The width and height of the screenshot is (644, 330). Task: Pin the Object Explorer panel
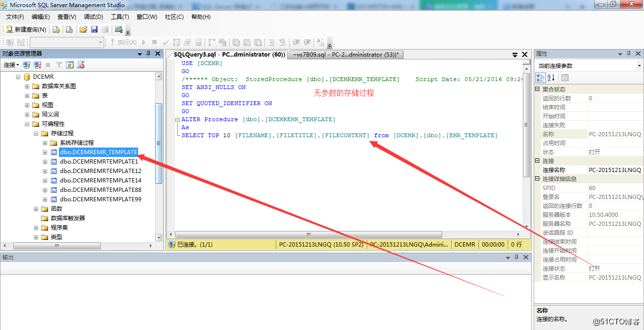(x=148, y=54)
